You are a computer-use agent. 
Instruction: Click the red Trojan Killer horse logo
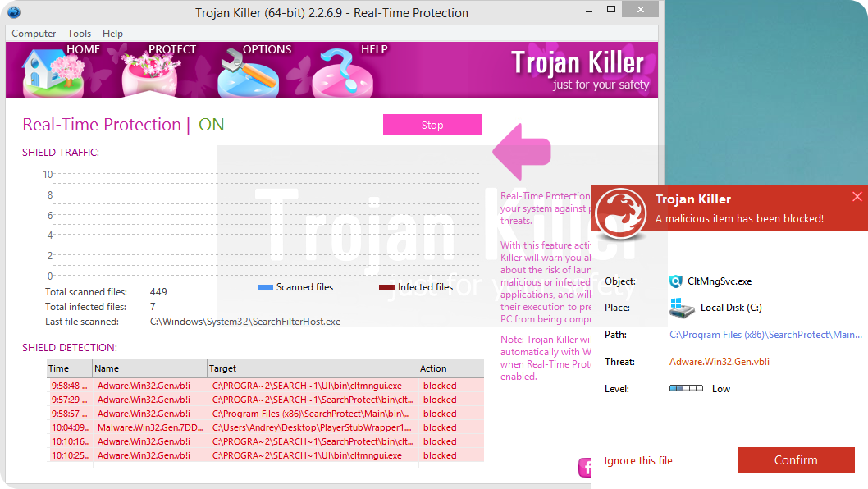[620, 211]
